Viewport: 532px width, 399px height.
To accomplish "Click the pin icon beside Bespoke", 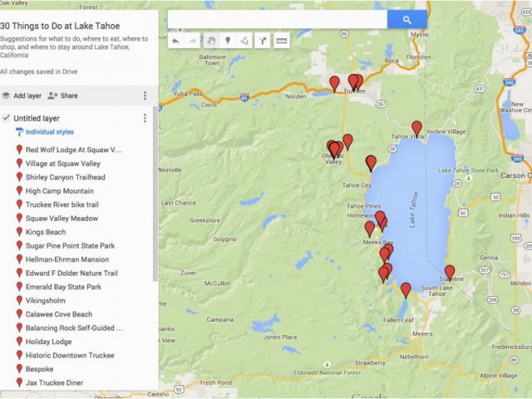I will (x=19, y=369).
